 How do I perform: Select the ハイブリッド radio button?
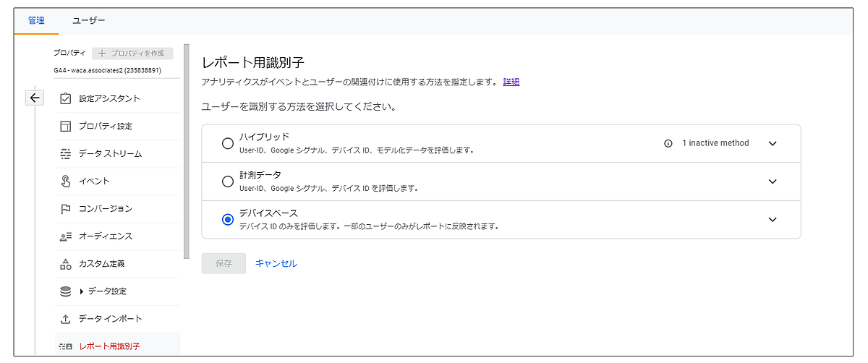228,143
